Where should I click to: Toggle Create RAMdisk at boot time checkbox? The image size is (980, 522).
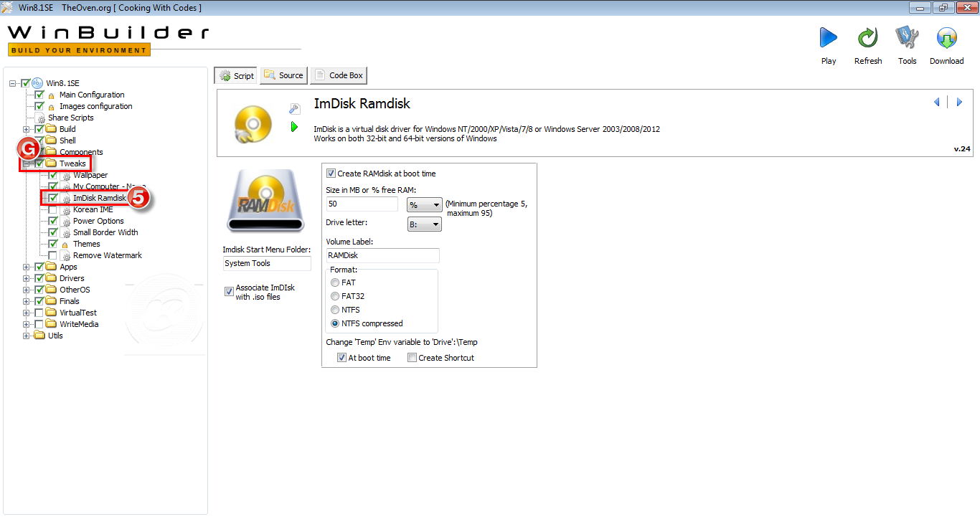tap(331, 174)
